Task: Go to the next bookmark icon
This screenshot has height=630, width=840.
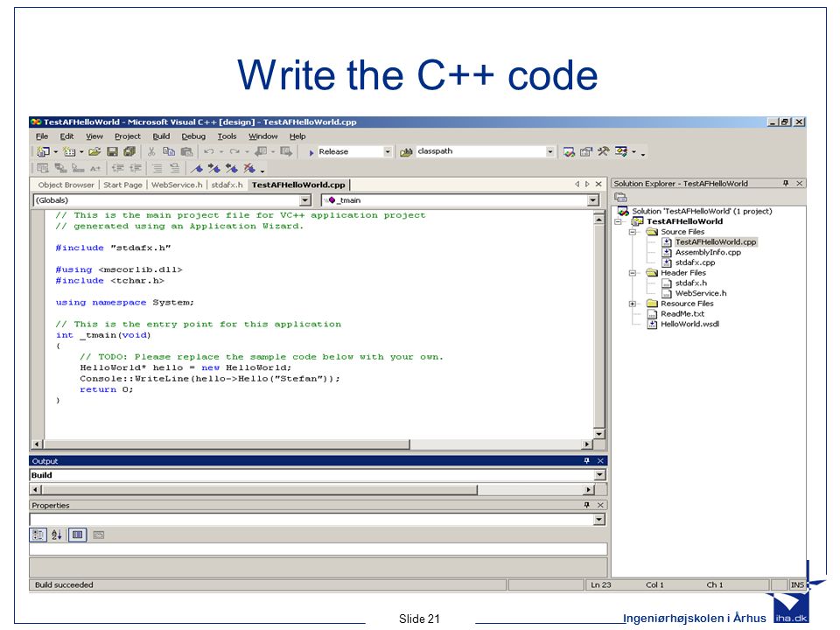Action: click(x=214, y=169)
